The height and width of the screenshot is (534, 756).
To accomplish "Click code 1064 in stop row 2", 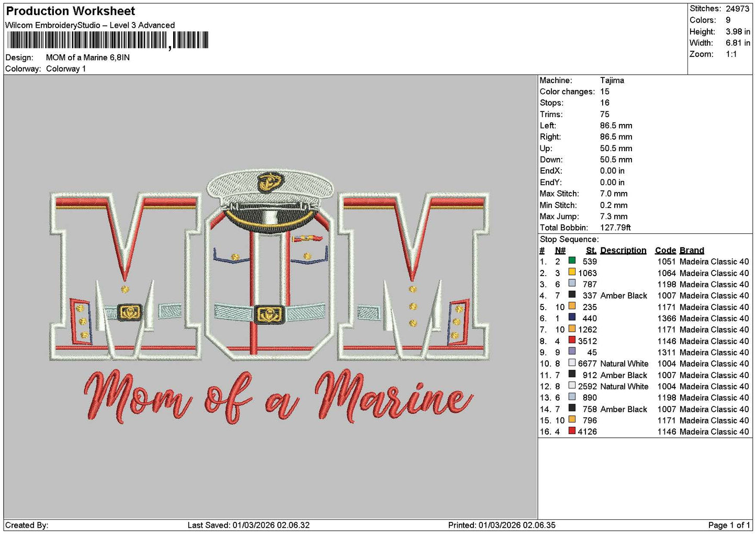I will (x=667, y=273).
